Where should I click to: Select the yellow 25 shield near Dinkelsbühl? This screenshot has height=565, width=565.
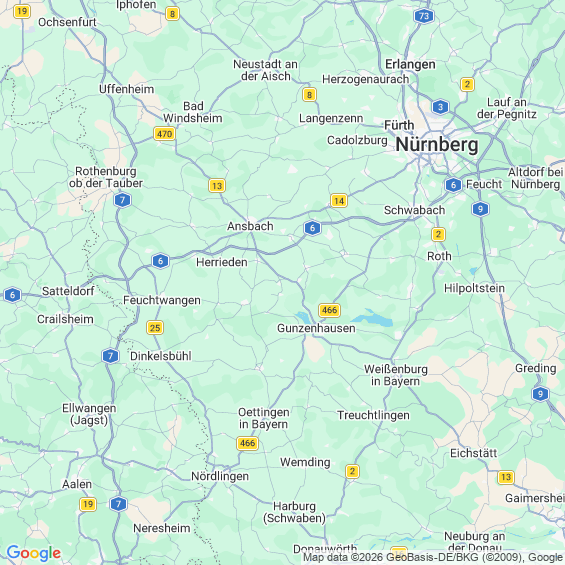(x=155, y=328)
